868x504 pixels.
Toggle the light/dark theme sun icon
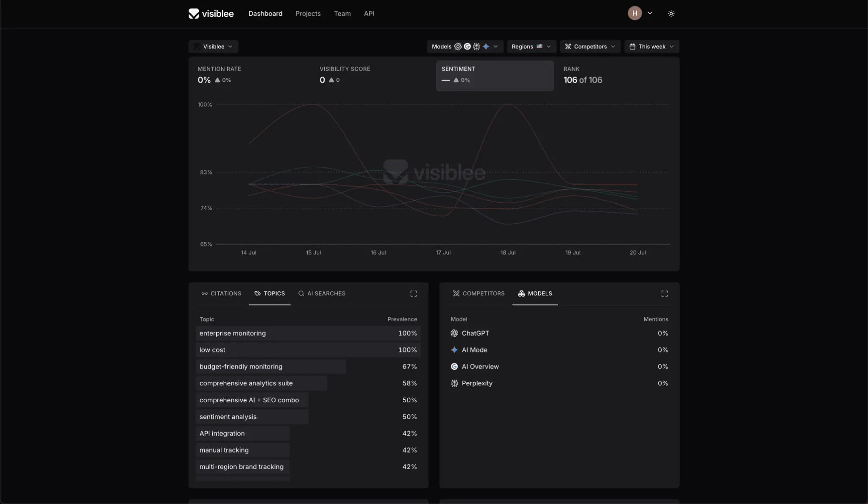pos(671,14)
